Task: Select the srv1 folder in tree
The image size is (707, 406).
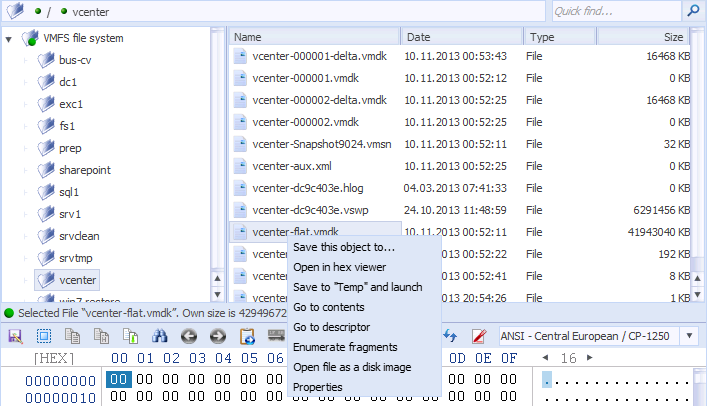Action: (70, 214)
